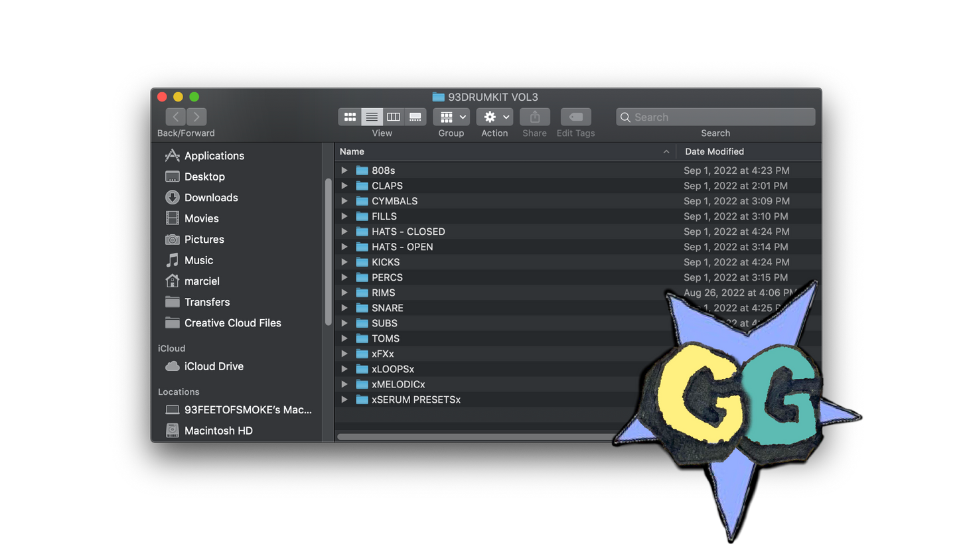Open the Action gear menu
959x560 pixels.
pyautogui.click(x=494, y=117)
